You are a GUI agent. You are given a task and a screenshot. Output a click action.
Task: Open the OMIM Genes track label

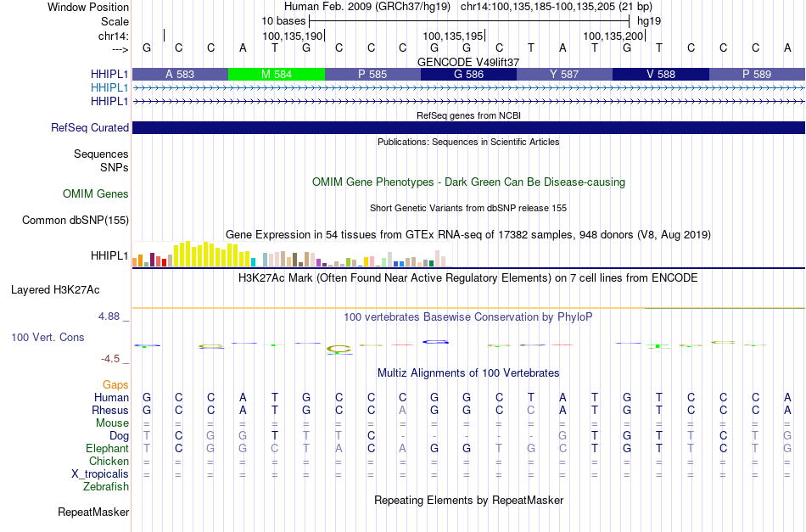(96, 193)
